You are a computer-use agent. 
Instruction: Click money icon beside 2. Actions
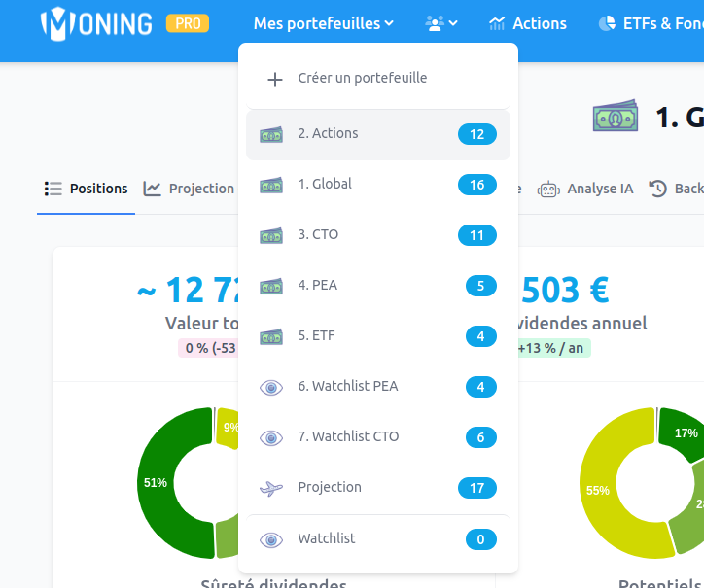click(x=271, y=134)
